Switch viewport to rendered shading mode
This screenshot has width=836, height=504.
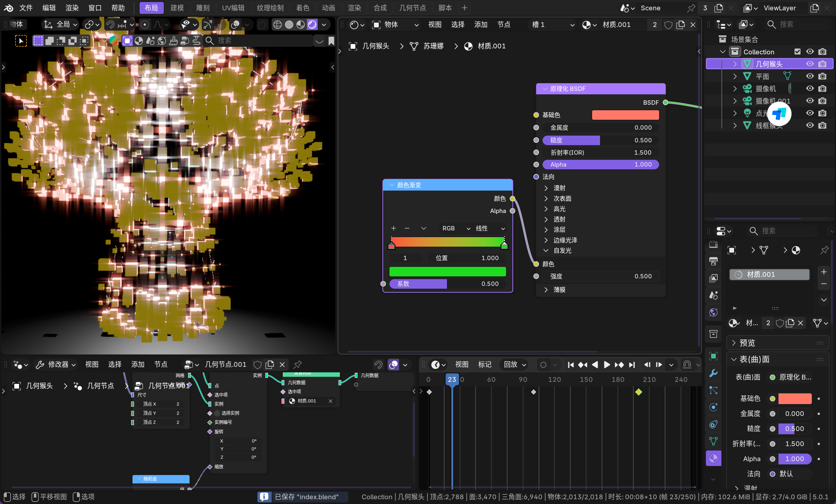pyautogui.click(x=312, y=25)
